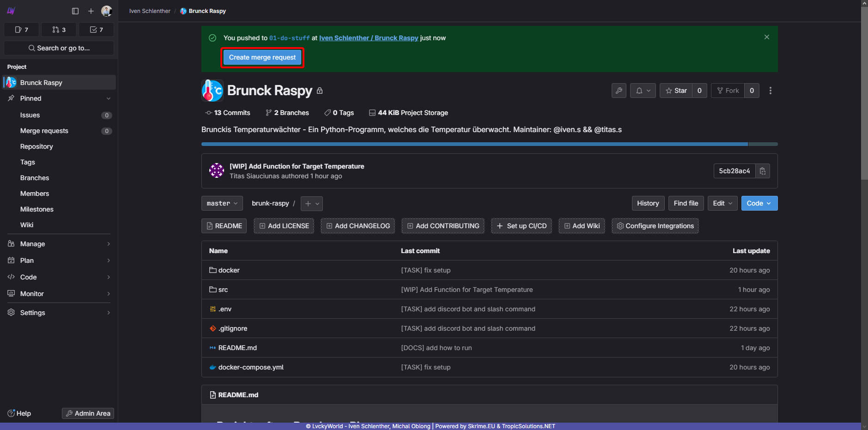Viewport: 868px width, 430px height.
Task: Open the notification bell dropdown
Action: pos(643,91)
